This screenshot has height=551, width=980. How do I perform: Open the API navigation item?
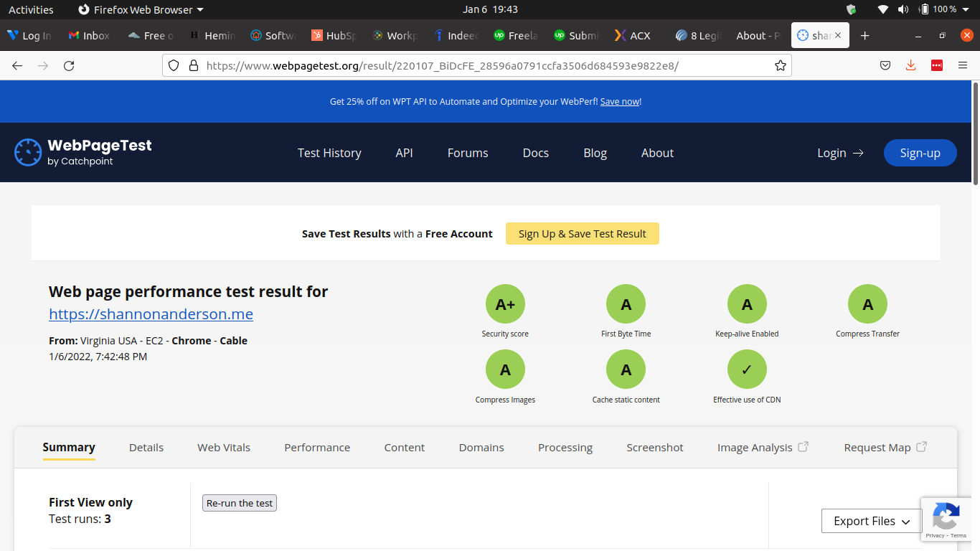click(404, 153)
